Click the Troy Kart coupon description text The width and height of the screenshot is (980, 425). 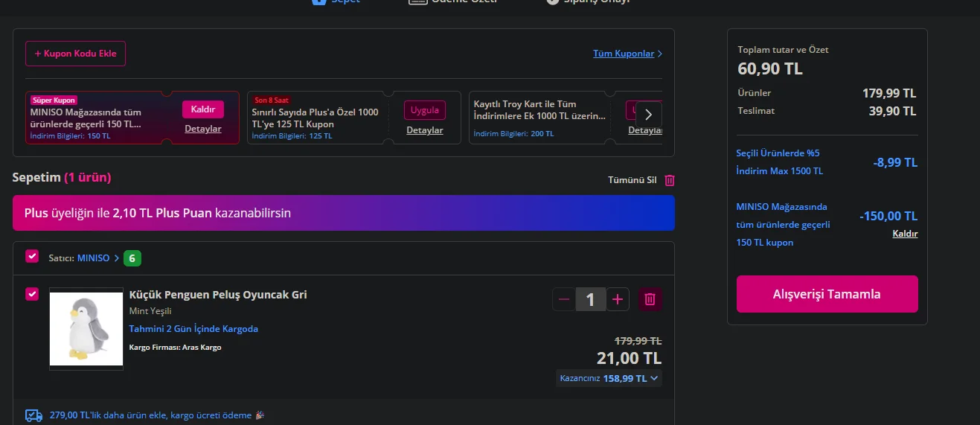point(539,110)
